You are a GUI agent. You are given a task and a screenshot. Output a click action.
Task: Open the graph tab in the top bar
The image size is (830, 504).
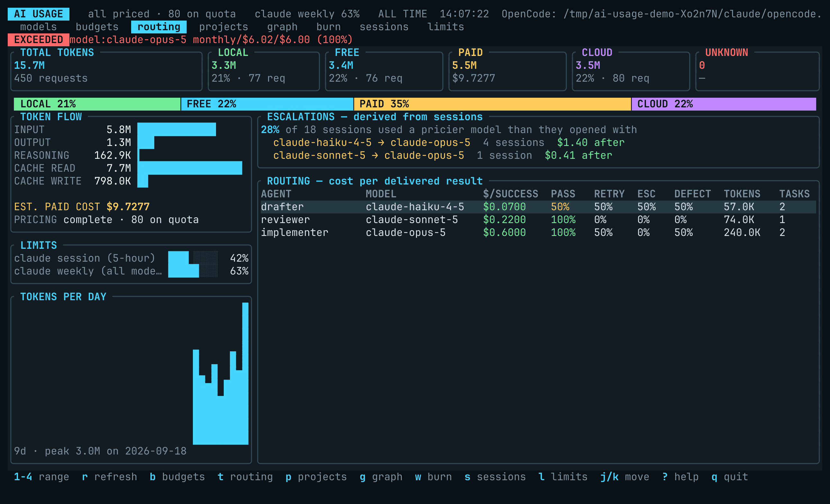(282, 27)
